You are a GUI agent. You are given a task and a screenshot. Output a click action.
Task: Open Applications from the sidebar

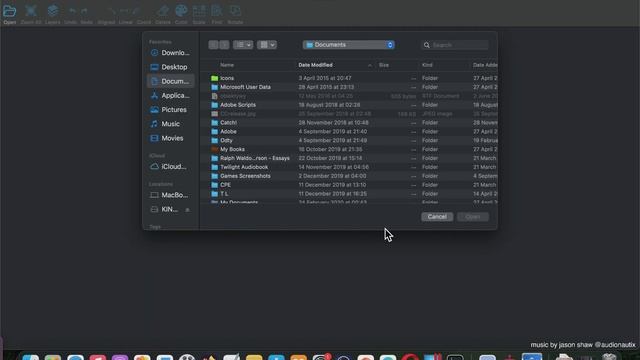click(170, 96)
